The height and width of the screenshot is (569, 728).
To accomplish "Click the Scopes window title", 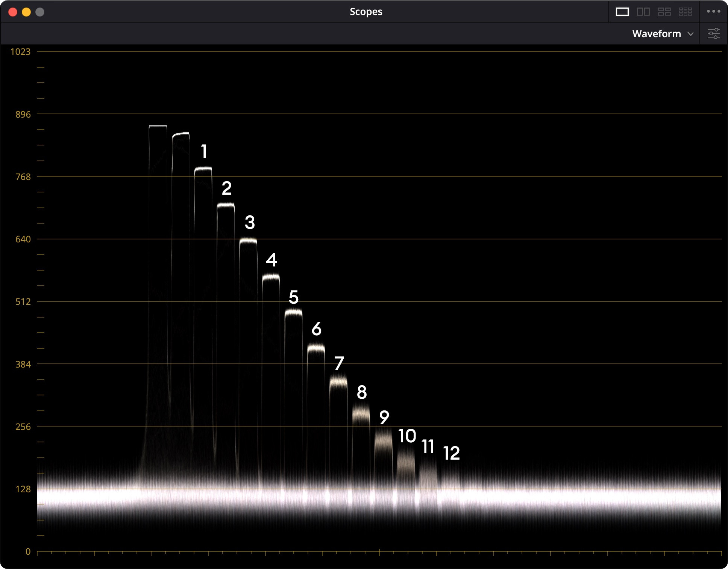I will click(366, 12).
